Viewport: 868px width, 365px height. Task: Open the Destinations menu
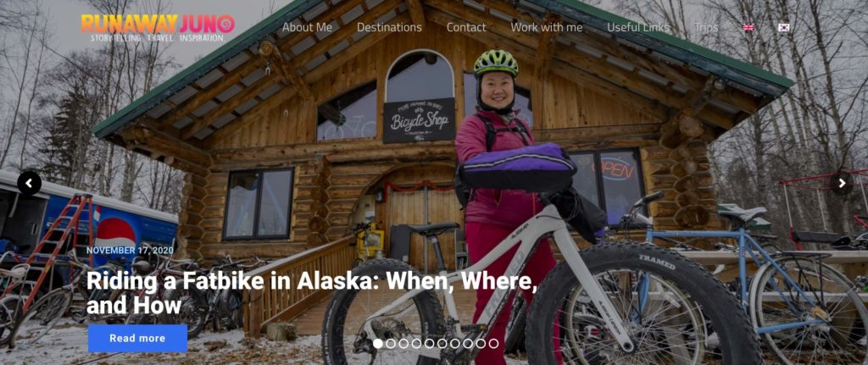pos(389,27)
